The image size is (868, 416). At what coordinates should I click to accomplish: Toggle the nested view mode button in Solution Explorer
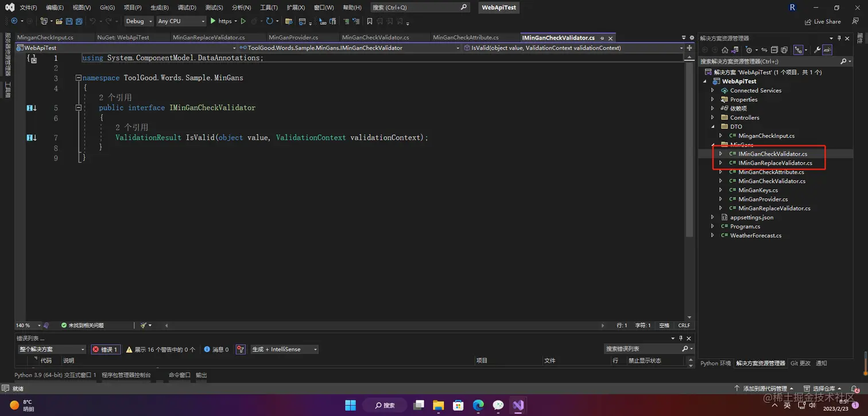pos(798,50)
